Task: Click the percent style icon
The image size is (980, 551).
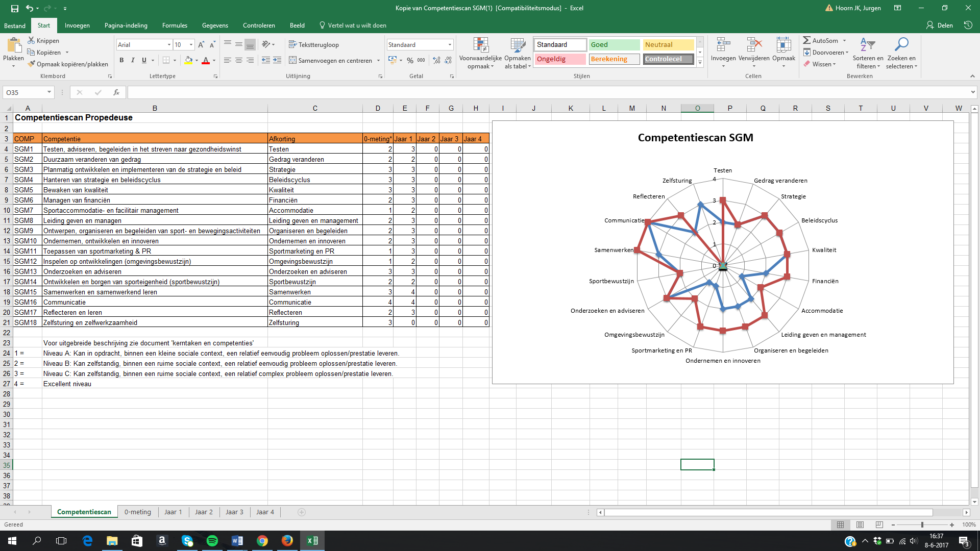Action: coord(410,60)
